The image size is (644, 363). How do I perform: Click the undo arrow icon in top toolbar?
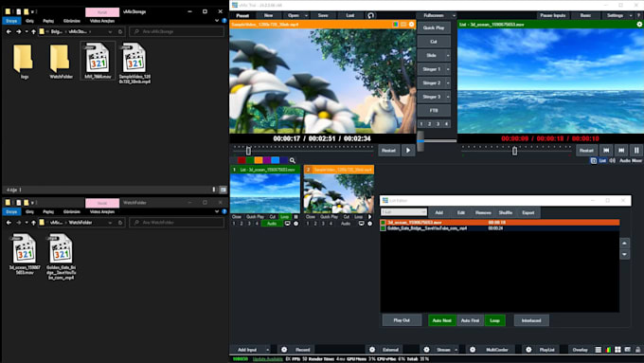[x=371, y=15]
